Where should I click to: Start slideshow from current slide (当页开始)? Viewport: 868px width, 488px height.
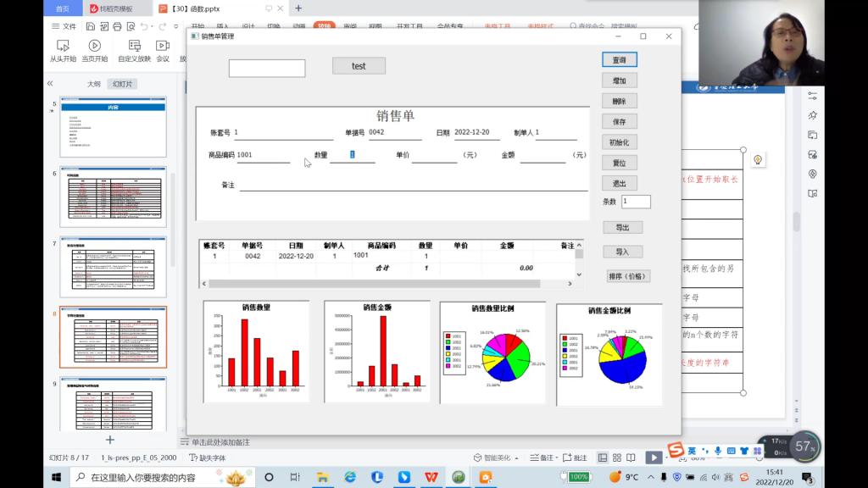tap(94, 46)
